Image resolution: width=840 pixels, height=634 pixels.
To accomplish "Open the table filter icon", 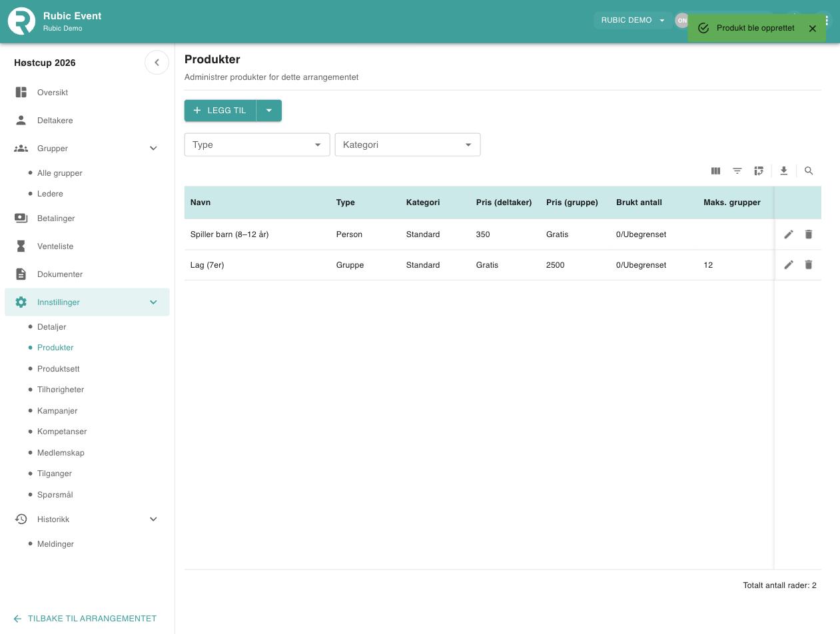I will tap(737, 171).
